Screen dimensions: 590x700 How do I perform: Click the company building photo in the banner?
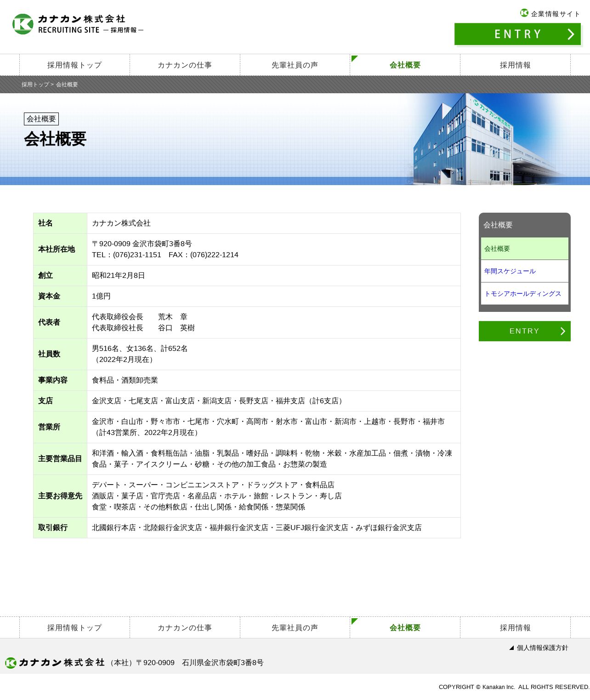point(487,139)
